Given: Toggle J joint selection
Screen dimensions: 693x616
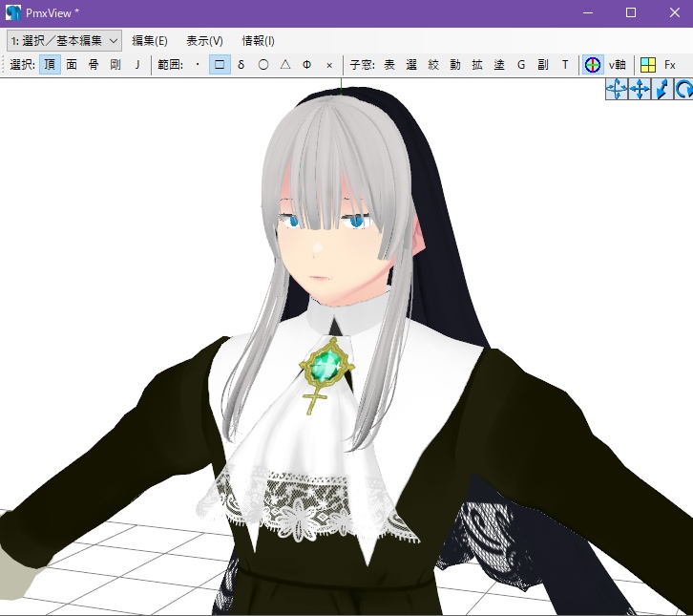Looking at the screenshot, I should tap(137, 65).
